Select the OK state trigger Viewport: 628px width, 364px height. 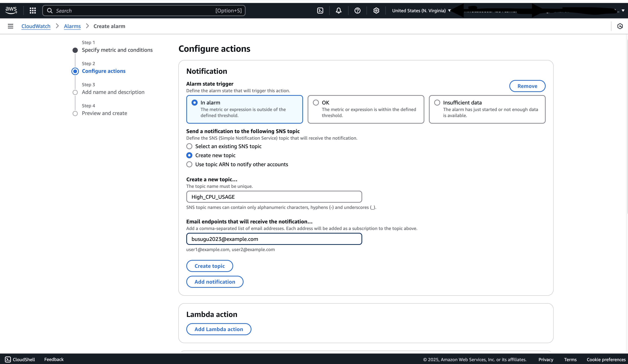click(x=366, y=109)
